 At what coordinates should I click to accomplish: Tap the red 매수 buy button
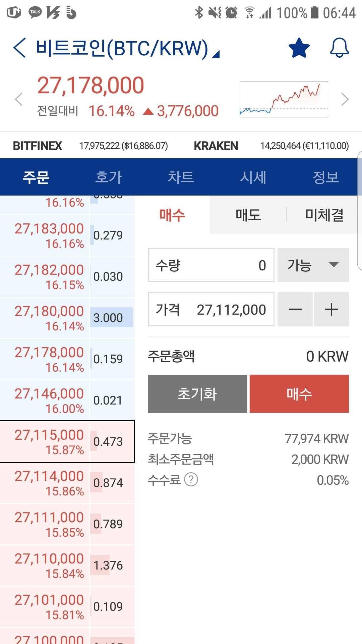click(299, 394)
